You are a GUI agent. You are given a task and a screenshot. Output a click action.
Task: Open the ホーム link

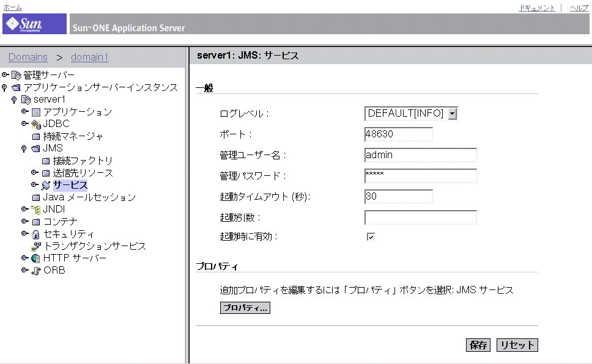[12, 7]
